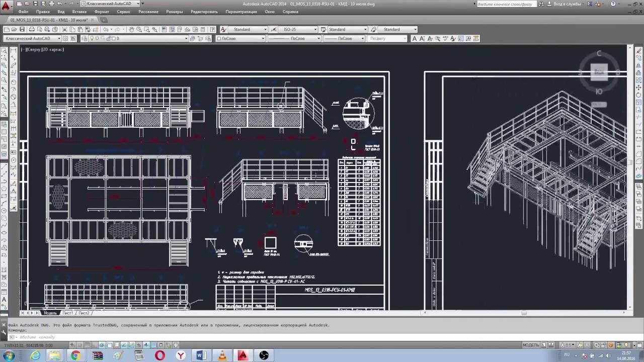The height and width of the screenshot is (362, 644).
Task: Switch to the Лист2 layout tab
Action: [x=84, y=313]
